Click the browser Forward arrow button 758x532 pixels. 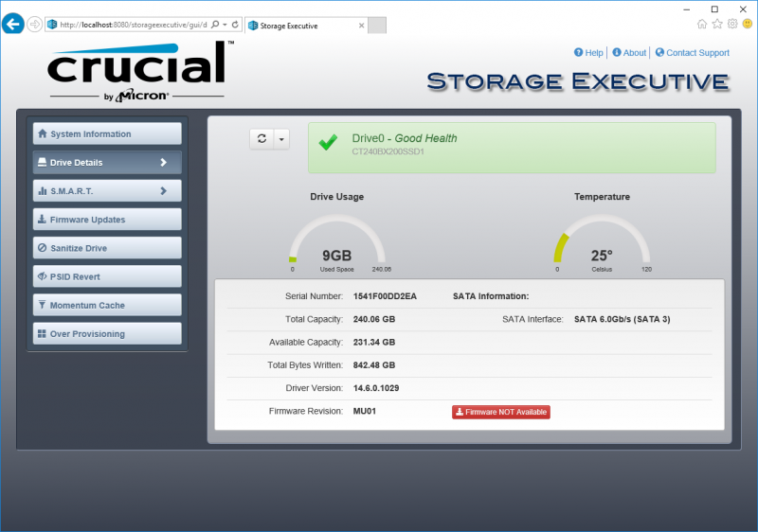pyautogui.click(x=34, y=24)
